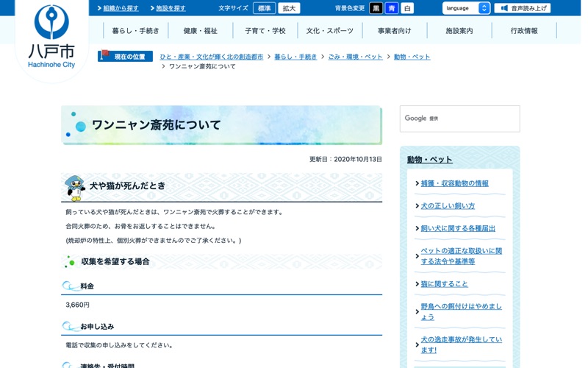The image size is (588, 368).
Task: Click the fee value 3,660円
Action: [78, 305]
